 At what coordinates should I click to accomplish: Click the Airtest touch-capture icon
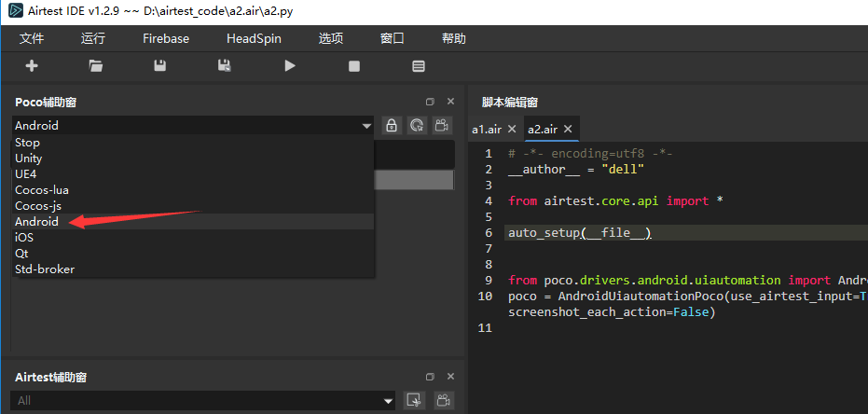(412, 400)
